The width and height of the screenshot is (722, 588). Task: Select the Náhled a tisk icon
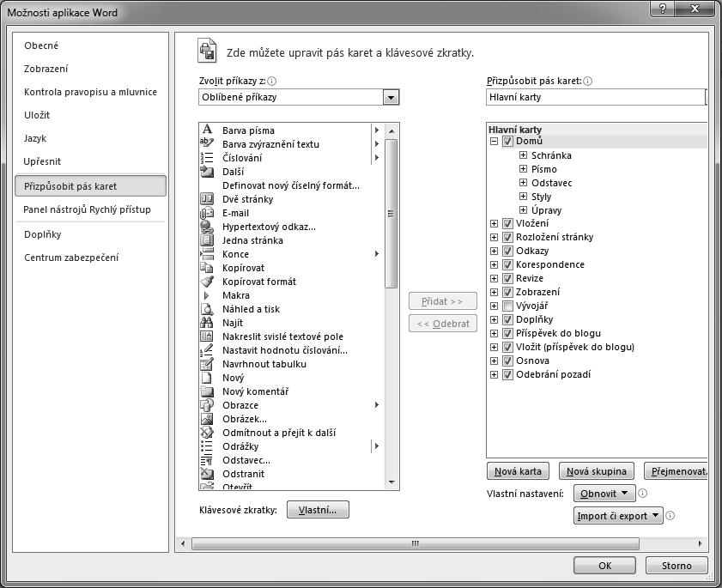(x=207, y=309)
